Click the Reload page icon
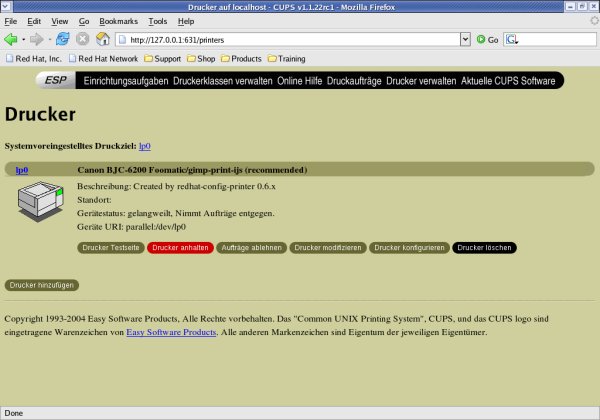This screenshot has width=600, height=420. point(63,39)
